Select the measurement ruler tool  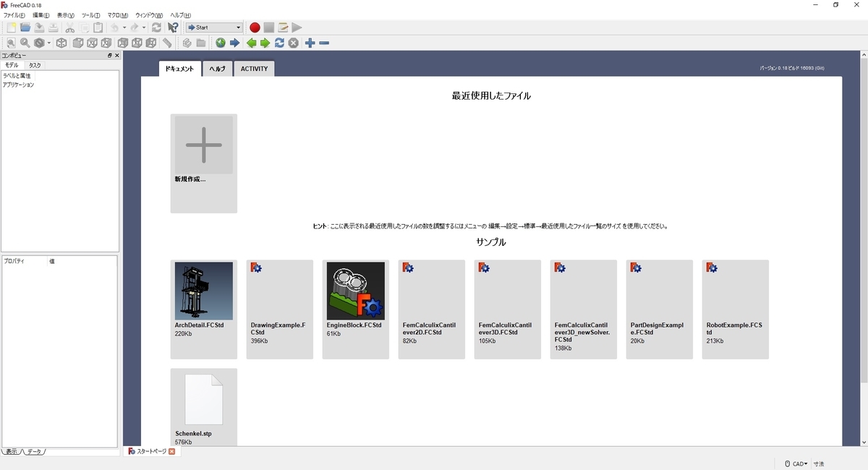[x=167, y=42]
